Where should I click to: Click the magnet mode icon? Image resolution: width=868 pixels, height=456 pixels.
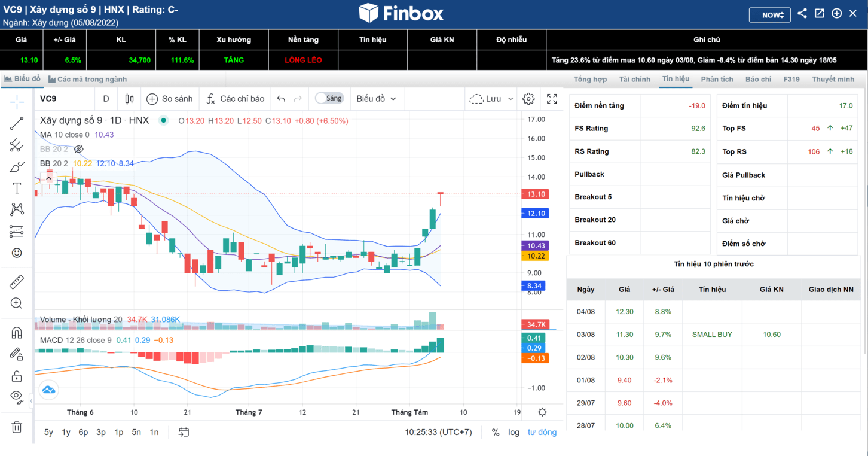point(17,333)
